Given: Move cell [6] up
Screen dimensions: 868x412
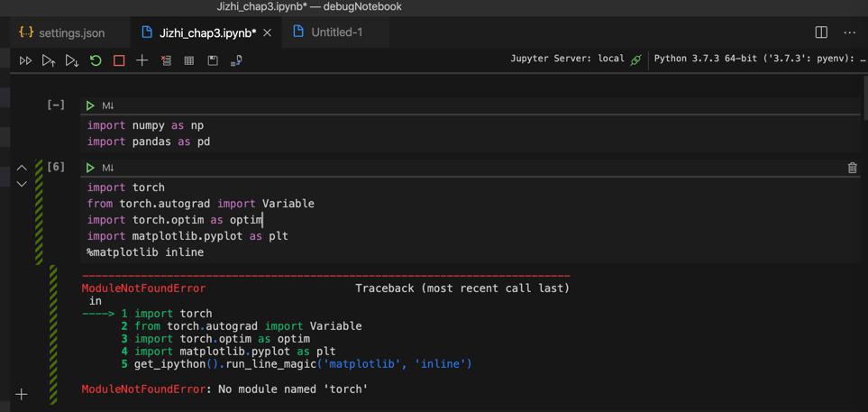Looking at the screenshot, I should [22, 168].
